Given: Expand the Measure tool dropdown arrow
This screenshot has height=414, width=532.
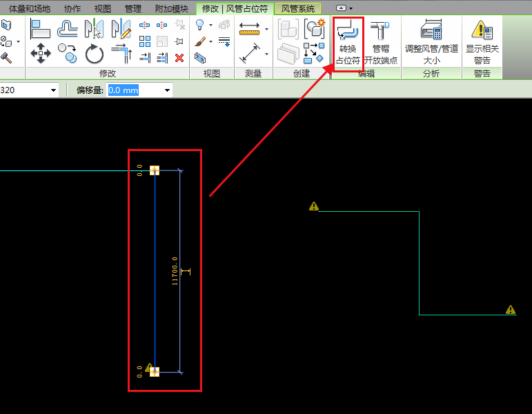Looking at the screenshot, I should coord(266,29).
